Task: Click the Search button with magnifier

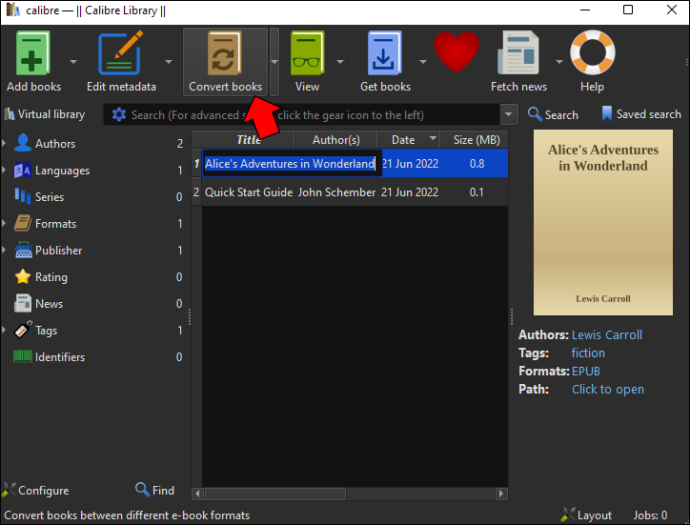Action: pos(553,114)
